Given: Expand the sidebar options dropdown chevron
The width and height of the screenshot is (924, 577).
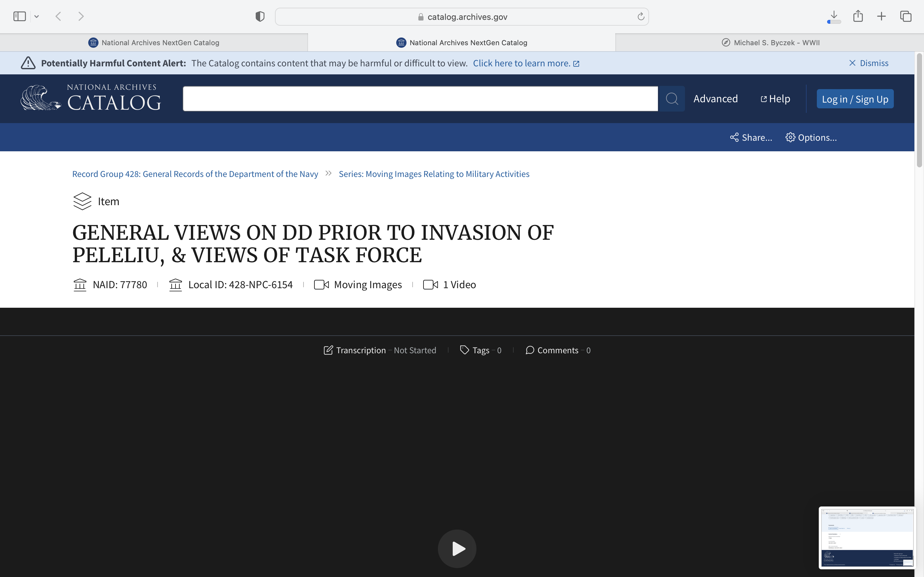Looking at the screenshot, I should coord(37,16).
